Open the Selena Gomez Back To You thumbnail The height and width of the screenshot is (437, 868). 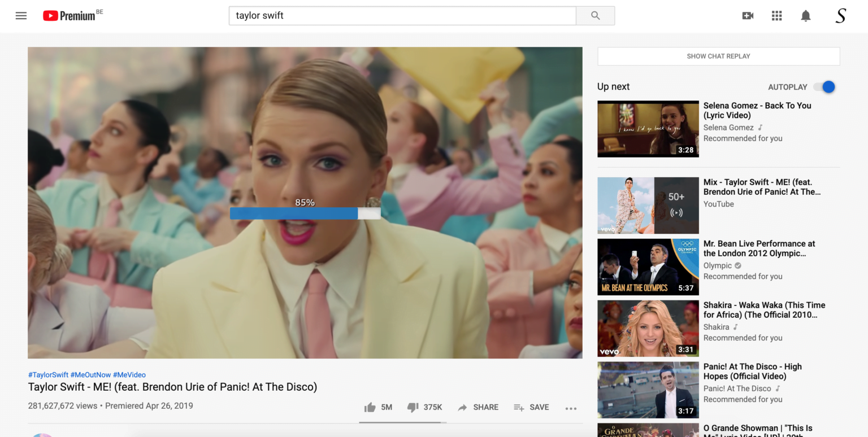[648, 129]
